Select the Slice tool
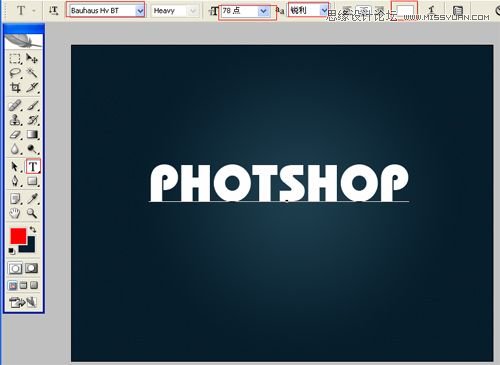 pyautogui.click(x=32, y=88)
